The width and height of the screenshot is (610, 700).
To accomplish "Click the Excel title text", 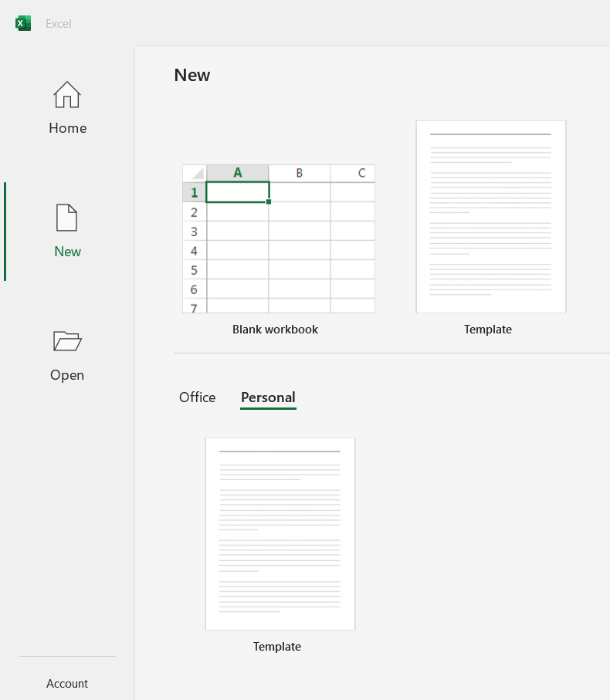I will [x=59, y=24].
